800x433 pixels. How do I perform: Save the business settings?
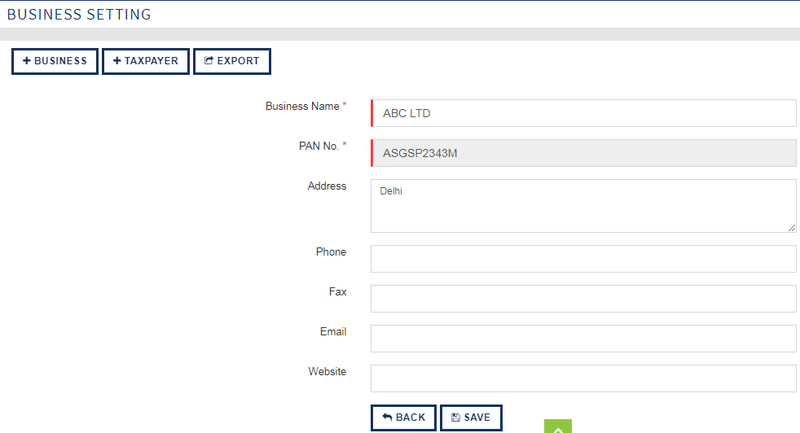pyautogui.click(x=471, y=418)
